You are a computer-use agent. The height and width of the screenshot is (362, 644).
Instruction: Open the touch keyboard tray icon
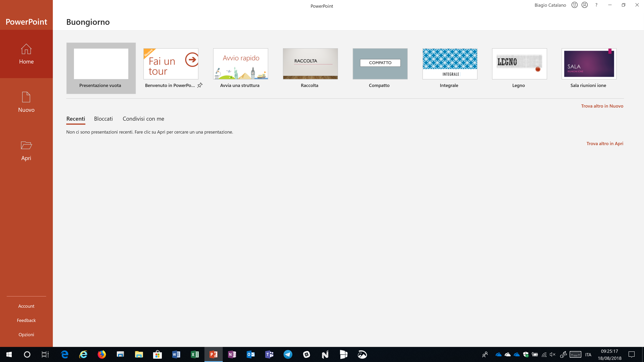tap(575, 354)
